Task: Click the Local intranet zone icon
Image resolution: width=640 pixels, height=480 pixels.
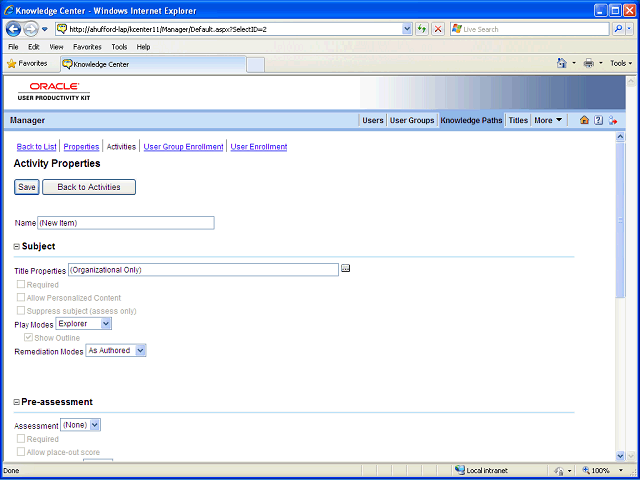Action: point(460,470)
